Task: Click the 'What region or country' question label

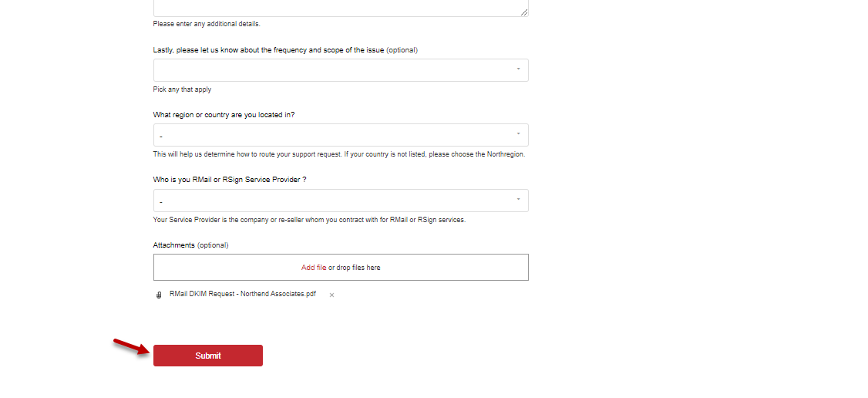Action: [x=224, y=115]
